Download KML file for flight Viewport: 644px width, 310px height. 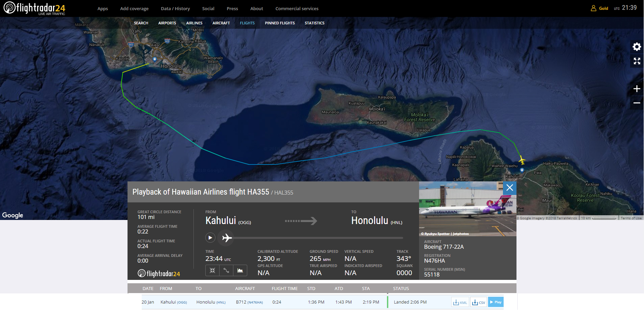[x=460, y=302]
